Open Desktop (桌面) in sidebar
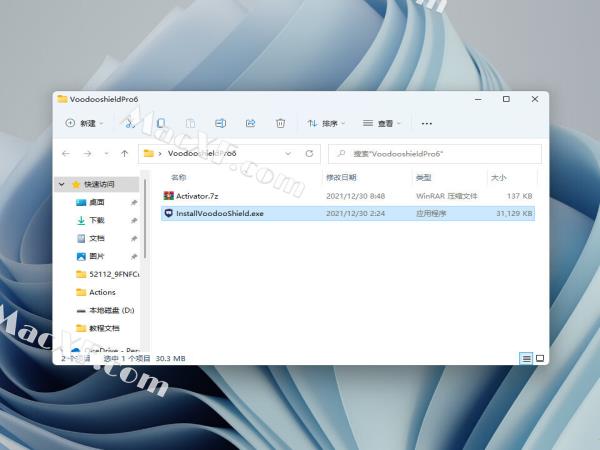 coord(97,202)
